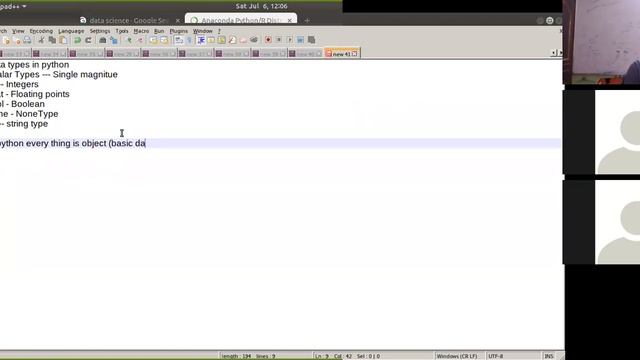
Task: Open a new browser tab with plus
Action: (307, 20)
